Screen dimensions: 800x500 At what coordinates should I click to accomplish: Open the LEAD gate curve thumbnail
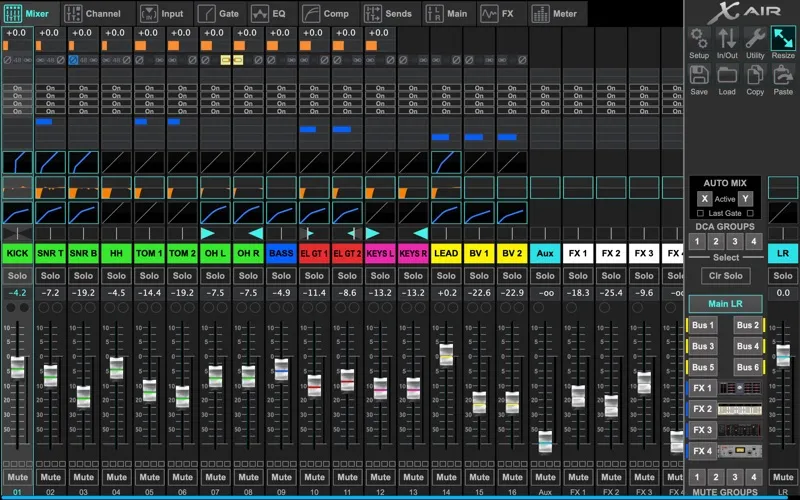click(446, 162)
